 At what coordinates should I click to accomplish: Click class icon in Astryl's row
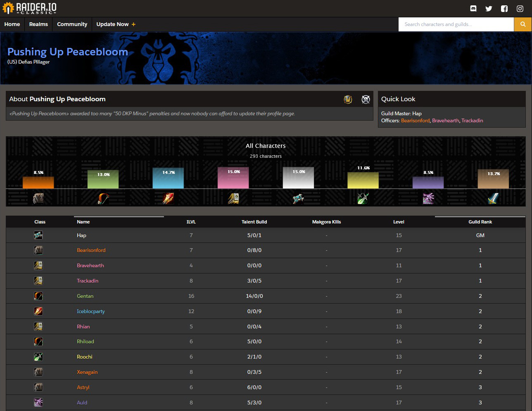38,387
